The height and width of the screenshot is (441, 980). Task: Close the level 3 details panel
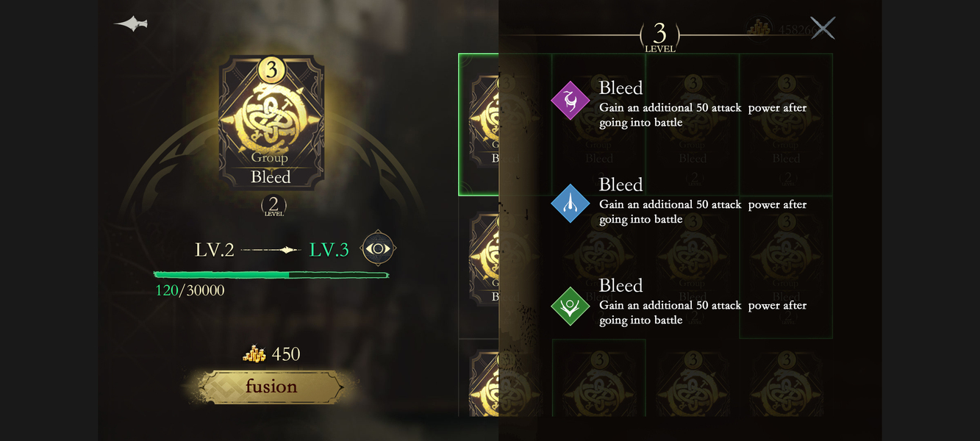click(x=823, y=28)
